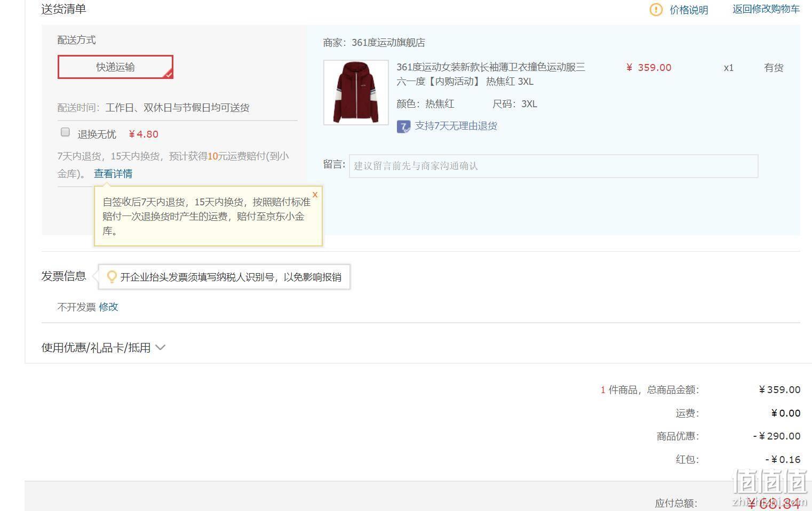Tick the 退换无忧 checkbox
The height and width of the screenshot is (511, 812).
coord(65,132)
